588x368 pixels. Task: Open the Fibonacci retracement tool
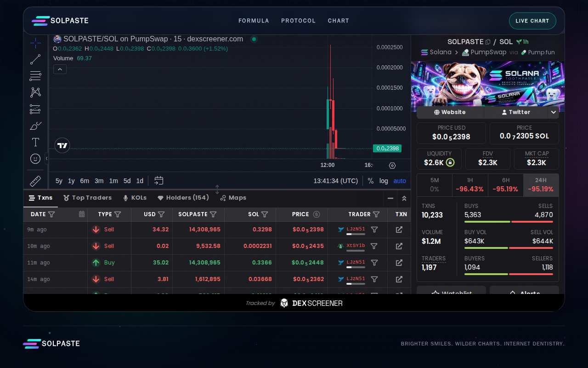click(x=35, y=76)
